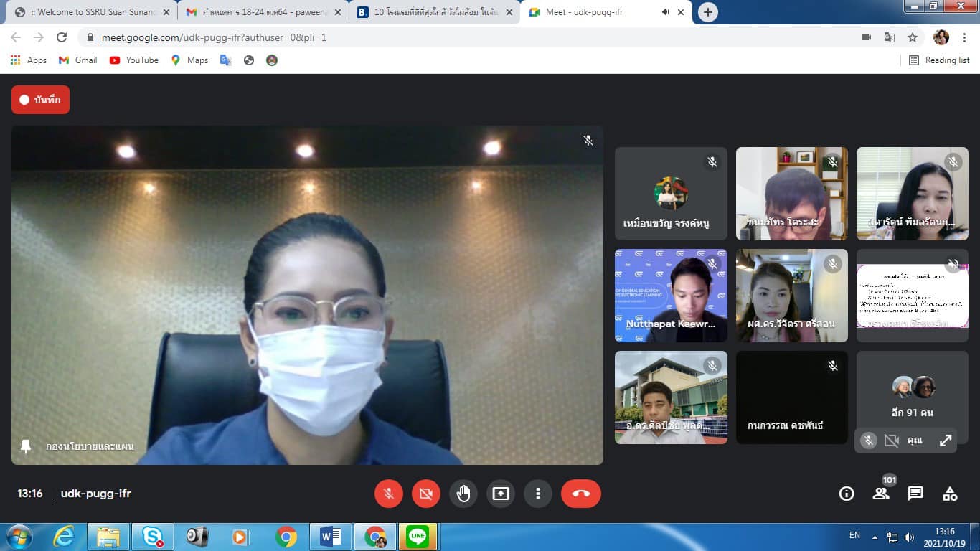Toggle camera on in bottom bar
The height and width of the screenshot is (551, 980).
(x=426, y=494)
